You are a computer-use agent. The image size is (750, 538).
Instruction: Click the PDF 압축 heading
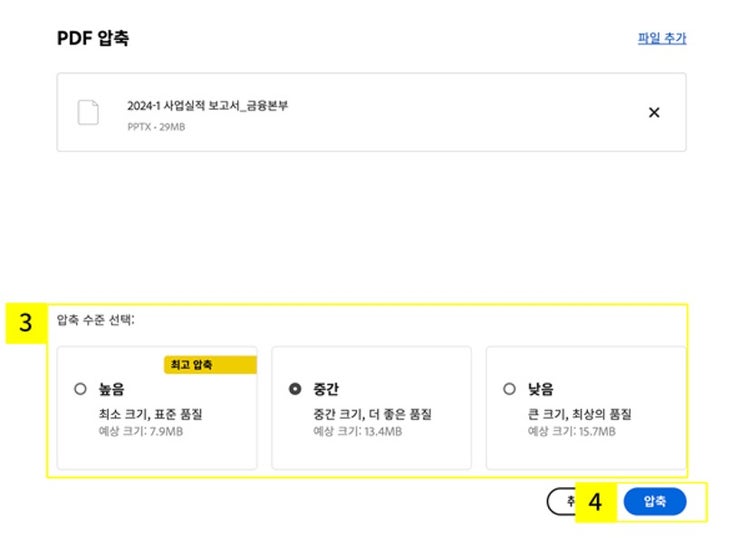point(92,39)
